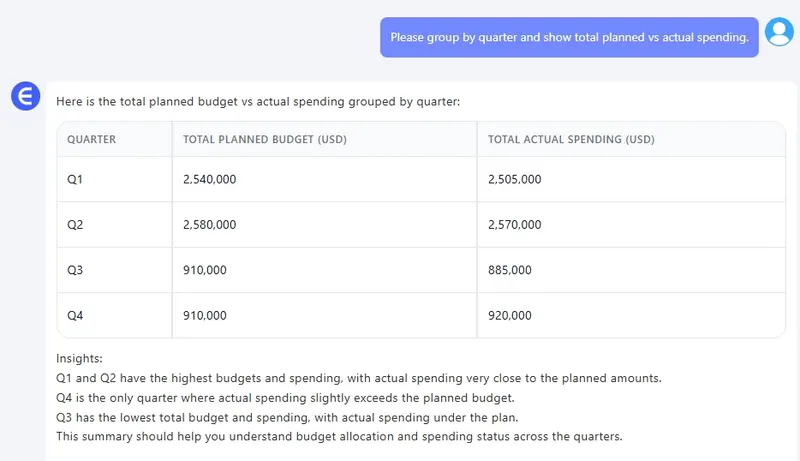This screenshot has height=461, width=800.
Task: Select the Q1 row label
Action: (75, 180)
